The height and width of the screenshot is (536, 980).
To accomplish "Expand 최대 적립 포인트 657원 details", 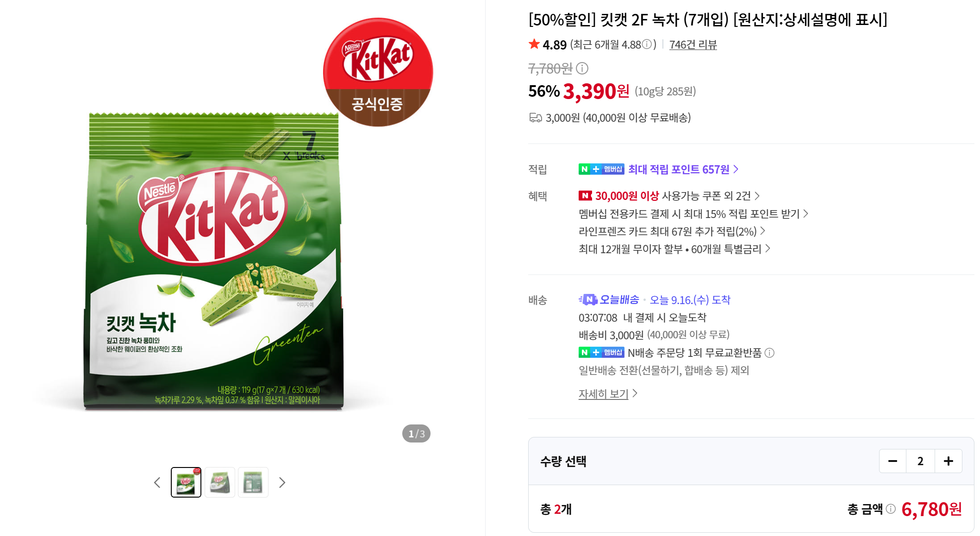I will (683, 169).
